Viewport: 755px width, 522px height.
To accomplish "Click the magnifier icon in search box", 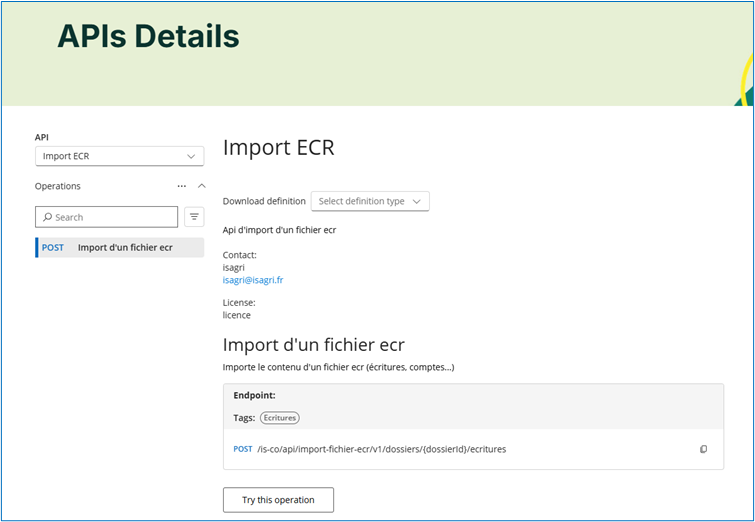I will (47, 217).
